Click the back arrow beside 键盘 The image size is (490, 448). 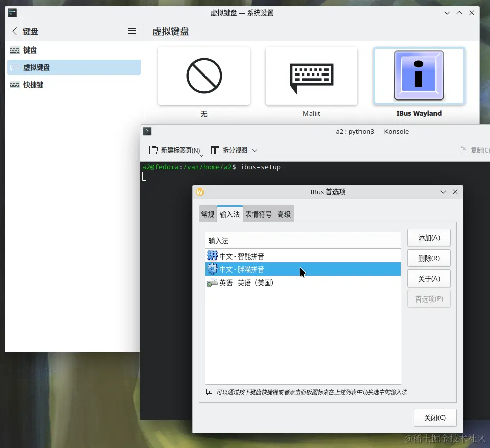(14, 31)
